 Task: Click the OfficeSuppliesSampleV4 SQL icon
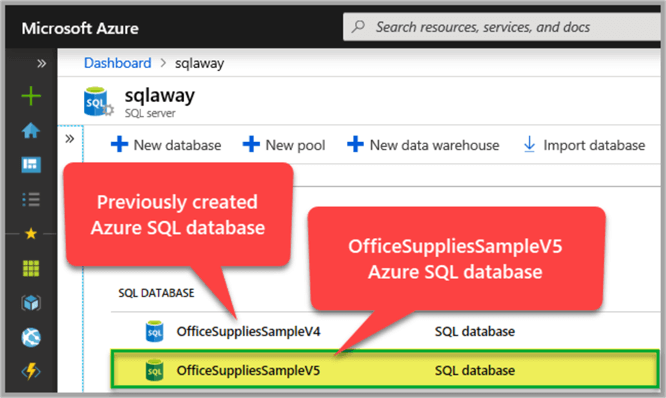[x=154, y=331]
